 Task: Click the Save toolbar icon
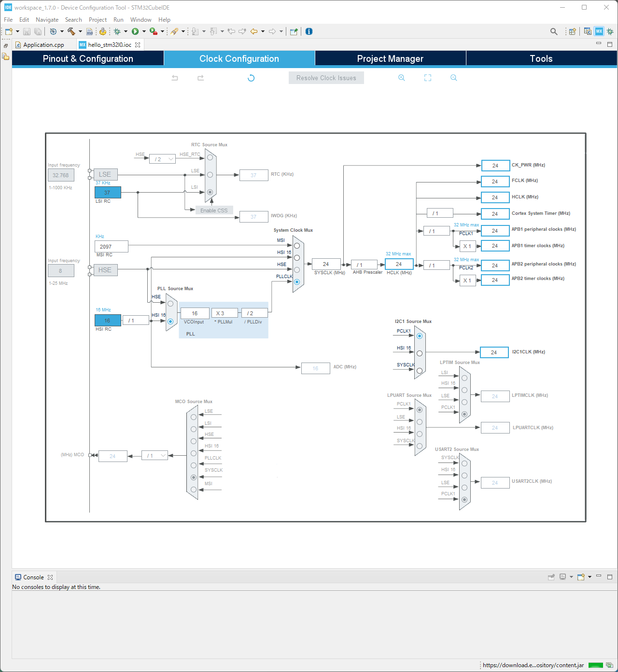(27, 31)
